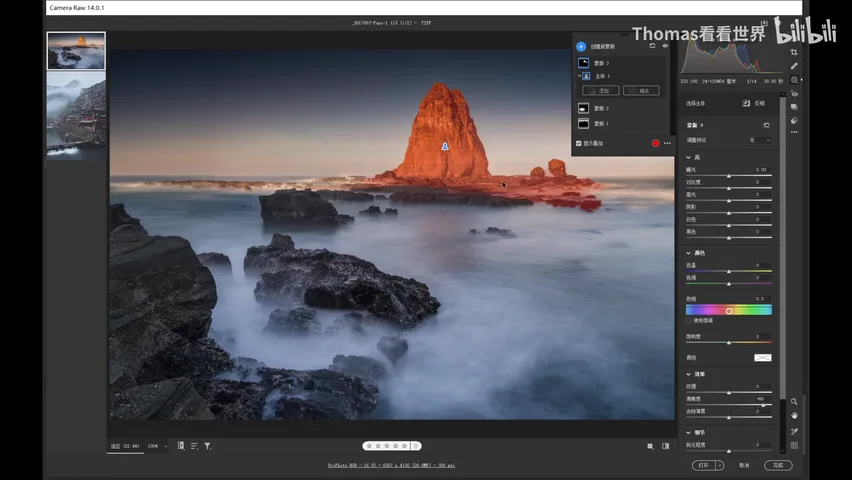
Task: Open the Presets panel icon
Action: click(x=794, y=120)
